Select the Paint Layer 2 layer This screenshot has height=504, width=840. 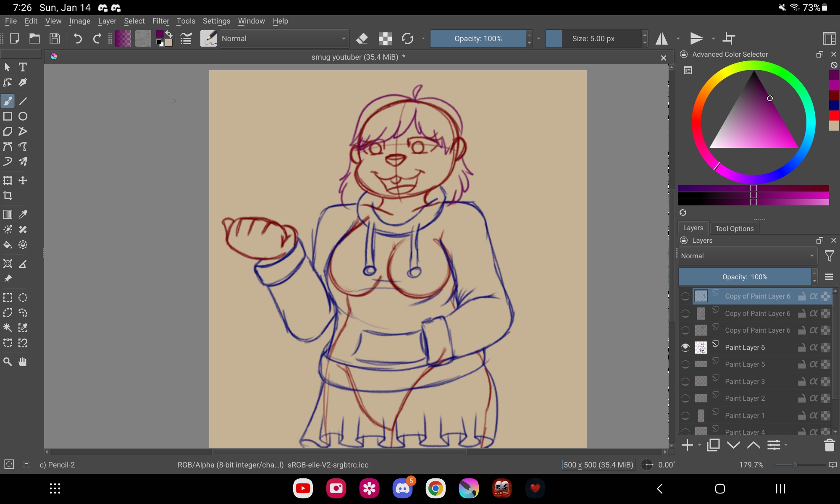coord(745,398)
